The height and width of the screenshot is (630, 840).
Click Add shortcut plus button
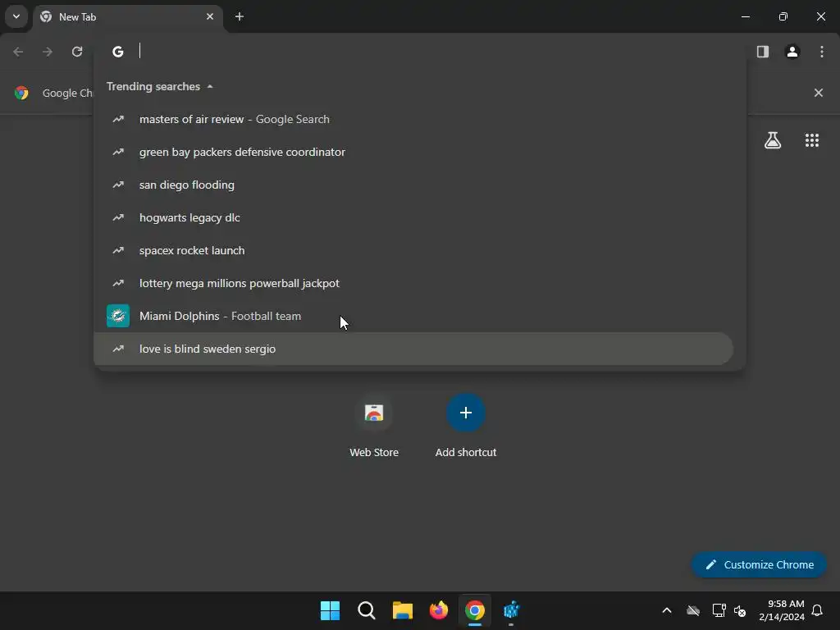click(x=466, y=413)
